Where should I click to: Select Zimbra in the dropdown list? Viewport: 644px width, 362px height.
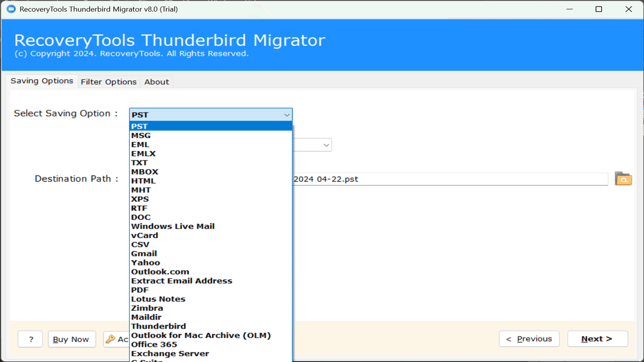tap(211, 308)
